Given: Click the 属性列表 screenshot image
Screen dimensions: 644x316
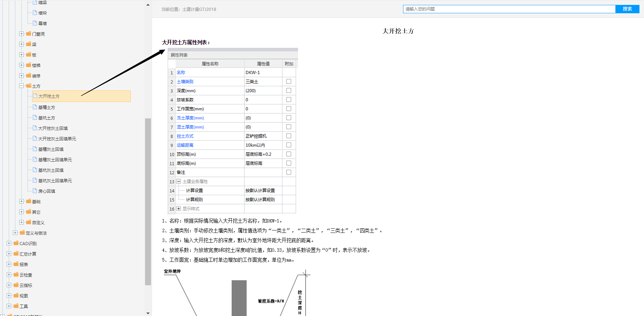Looking at the screenshot, I should coord(233,131).
